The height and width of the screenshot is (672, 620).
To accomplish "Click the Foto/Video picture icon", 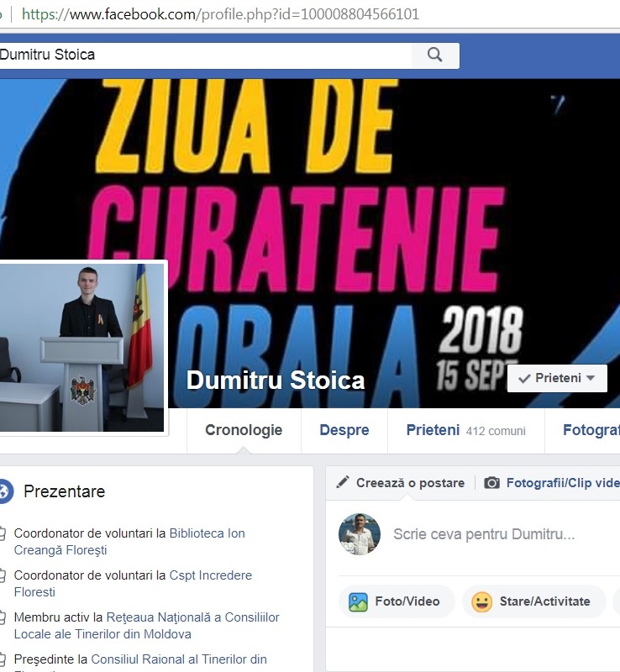I will (358, 601).
